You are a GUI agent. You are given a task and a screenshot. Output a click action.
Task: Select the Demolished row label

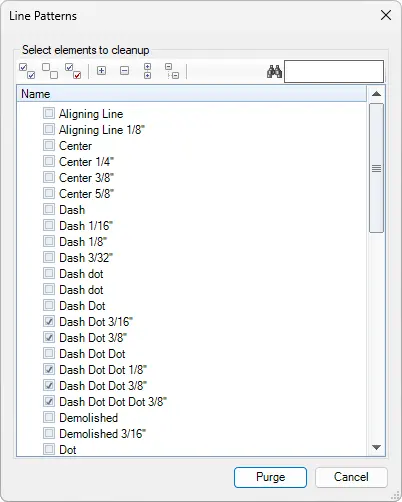[88, 418]
